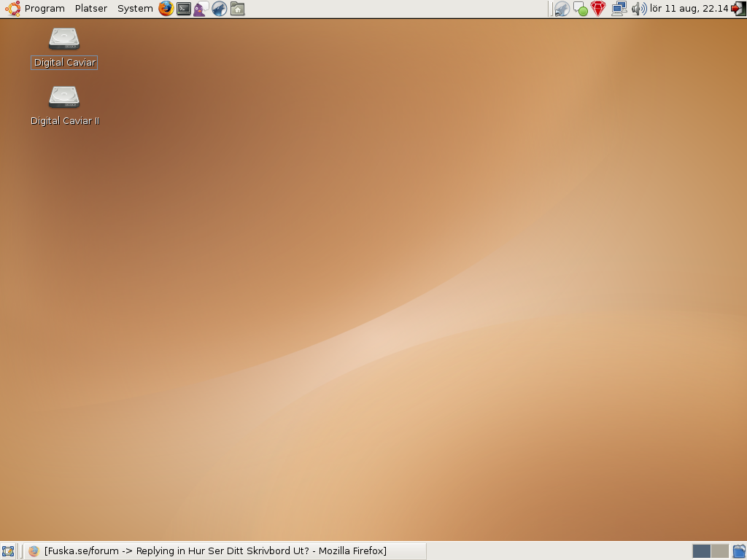Click the Digital Caviar II label text
The width and height of the screenshot is (747, 560).
[65, 121]
